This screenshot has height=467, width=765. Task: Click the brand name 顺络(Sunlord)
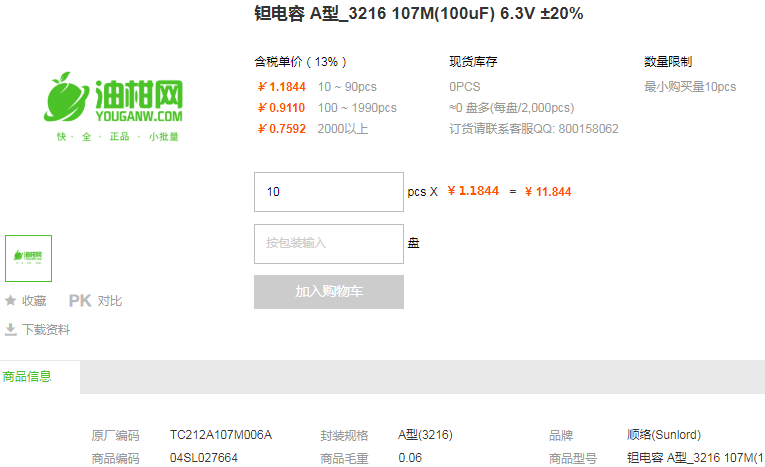pos(664,435)
